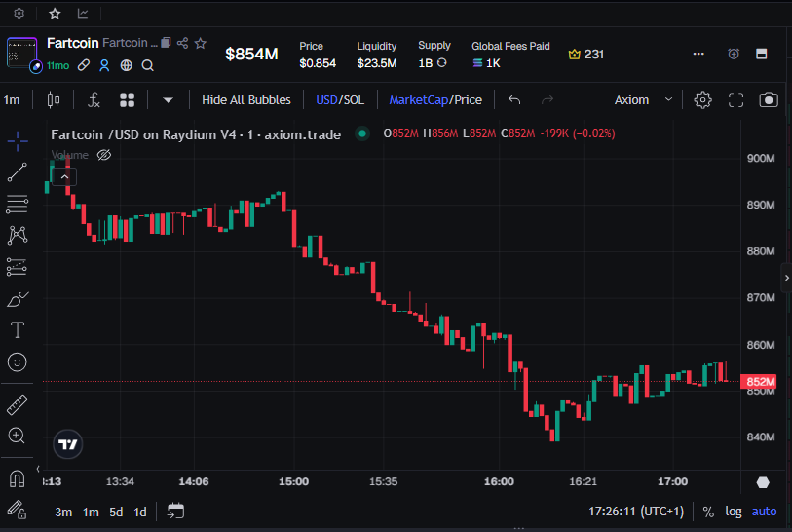
Task: Select the crosshair cursor tool
Action: point(18,141)
